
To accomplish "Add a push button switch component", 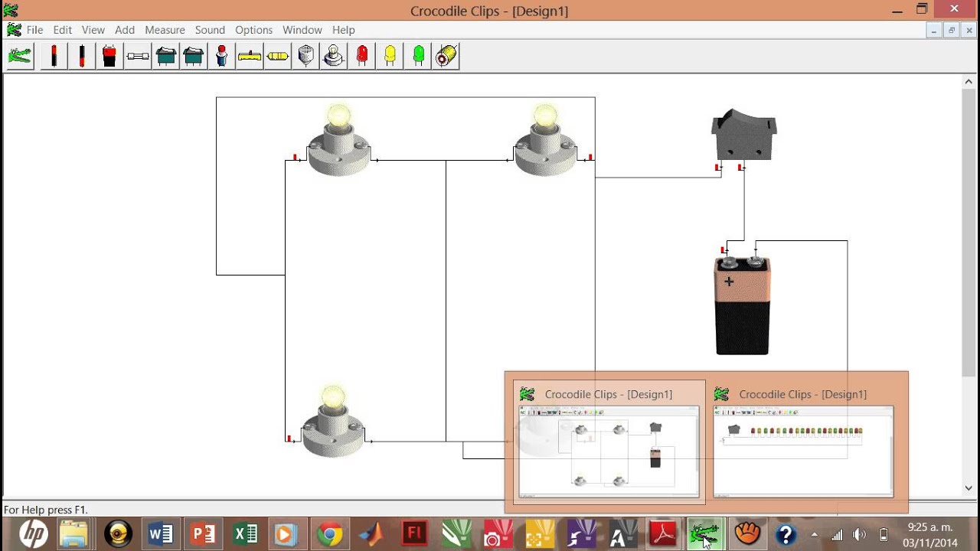I will click(x=221, y=56).
